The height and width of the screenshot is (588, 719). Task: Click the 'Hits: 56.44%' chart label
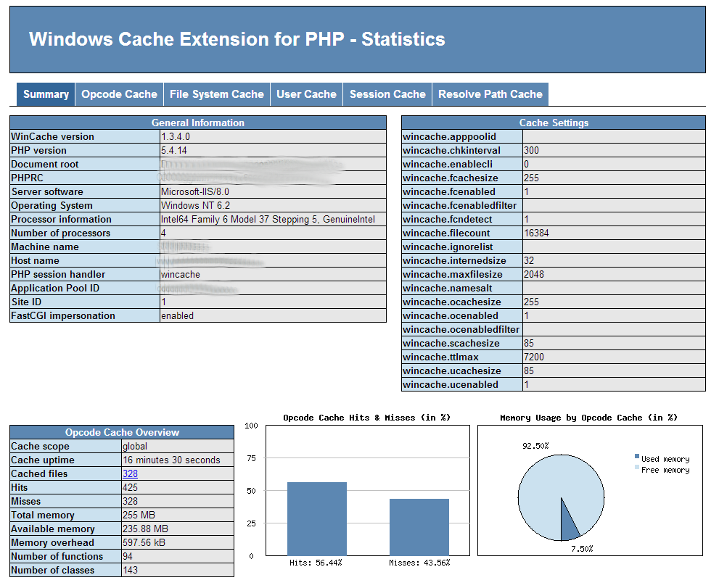pos(316,563)
